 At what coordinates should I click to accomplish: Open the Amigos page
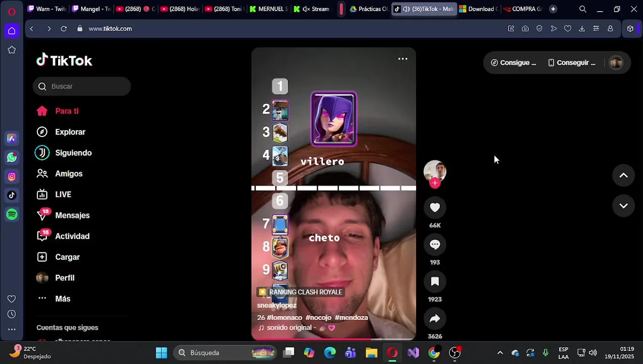pyautogui.click(x=60, y=173)
